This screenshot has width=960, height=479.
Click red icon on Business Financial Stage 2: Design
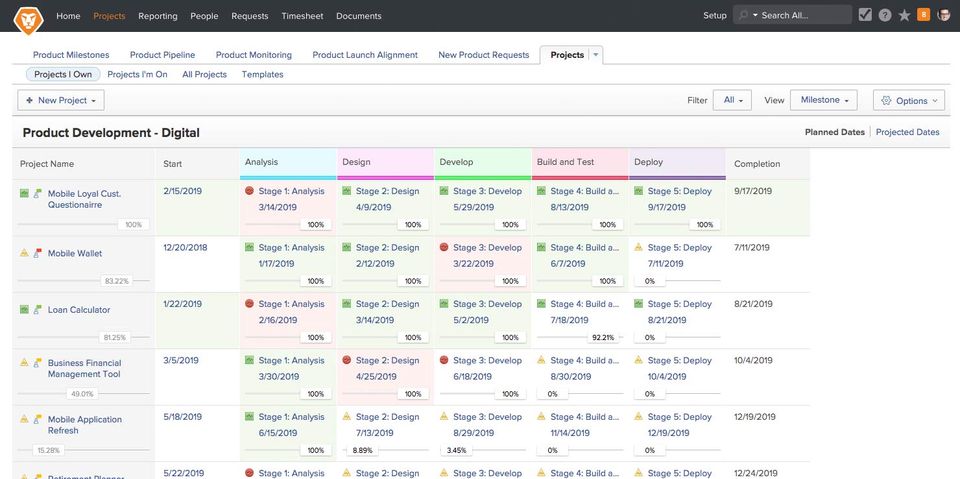pos(347,360)
